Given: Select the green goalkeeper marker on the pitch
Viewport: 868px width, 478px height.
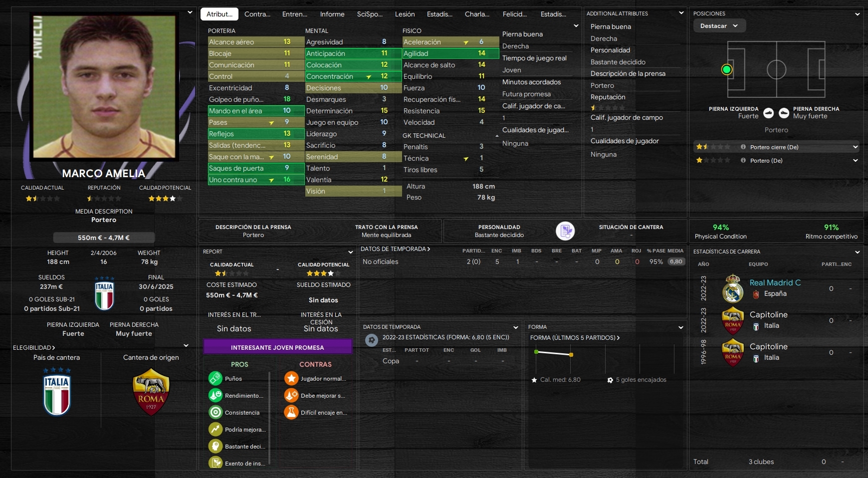Looking at the screenshot, I should [727, 69].
